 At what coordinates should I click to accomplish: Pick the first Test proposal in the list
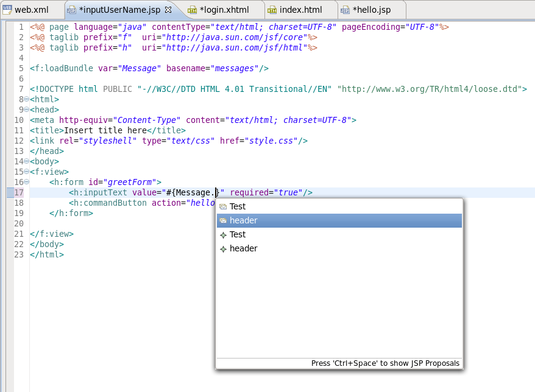238,206
